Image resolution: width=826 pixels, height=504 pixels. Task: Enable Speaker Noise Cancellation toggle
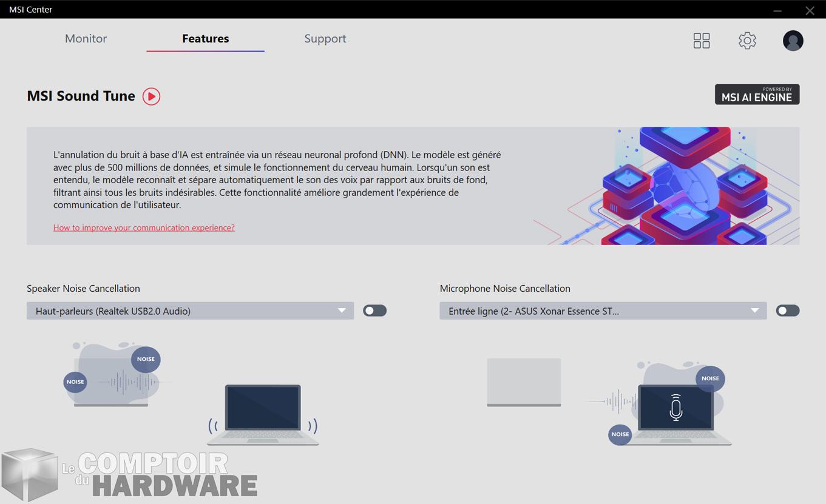[374, 311]
